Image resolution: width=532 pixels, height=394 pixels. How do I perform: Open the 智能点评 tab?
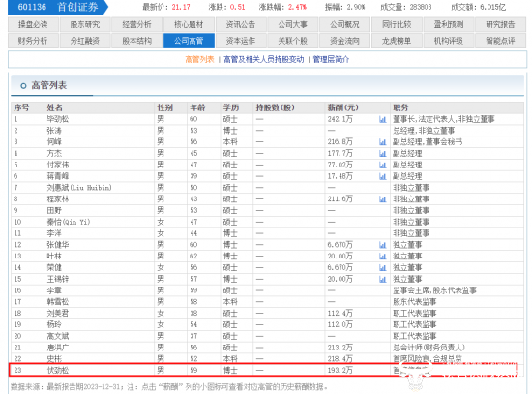click(x=500, y=41)
